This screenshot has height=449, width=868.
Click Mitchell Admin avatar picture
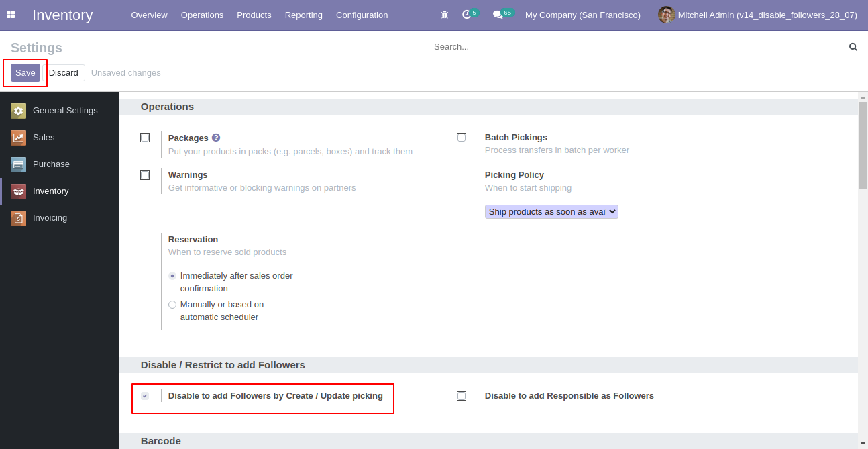(666, 15)
